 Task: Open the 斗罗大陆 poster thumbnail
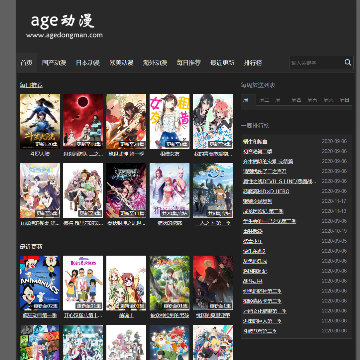click(x=40, y=121)
